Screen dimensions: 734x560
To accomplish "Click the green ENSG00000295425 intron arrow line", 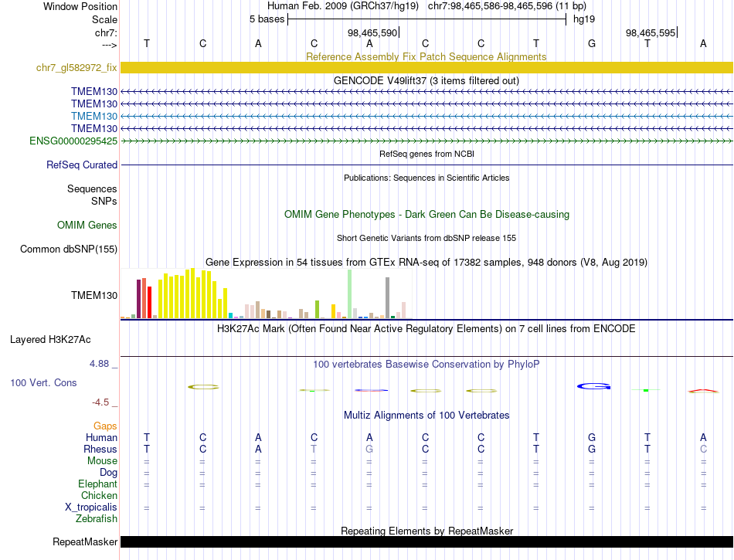I will pyautogui.click(x=426, y=141).
